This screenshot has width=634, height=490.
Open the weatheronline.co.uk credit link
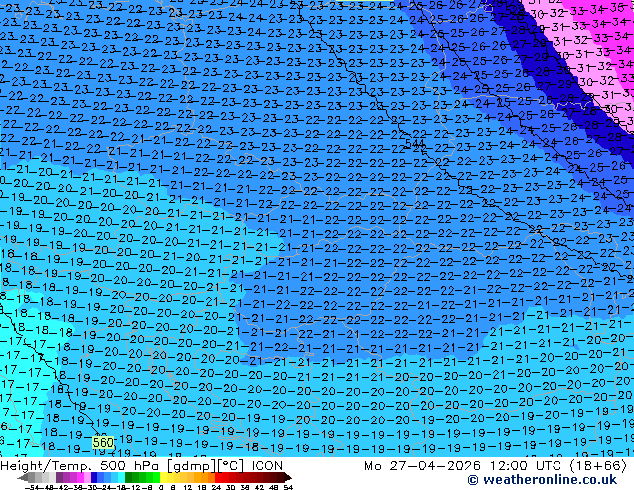pos(542,480)
